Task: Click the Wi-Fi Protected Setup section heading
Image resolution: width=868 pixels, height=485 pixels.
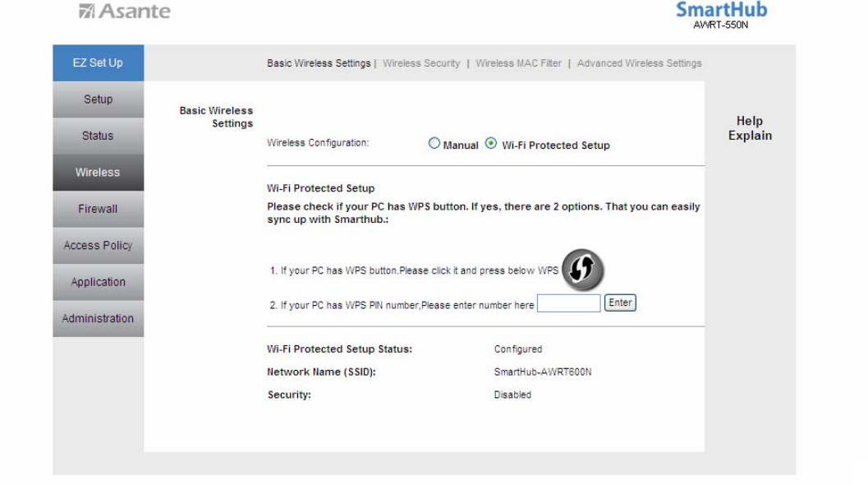Action: (320, 188)
